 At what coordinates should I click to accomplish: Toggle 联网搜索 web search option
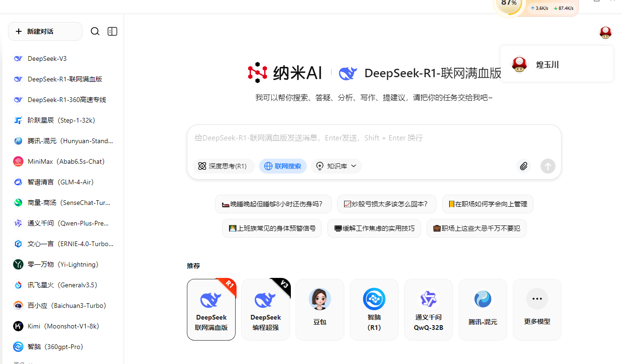coord(283,166)
